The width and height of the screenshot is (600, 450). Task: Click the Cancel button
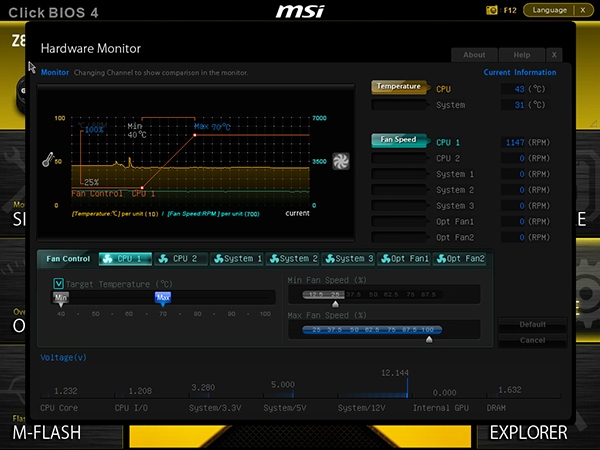coord(532,340)
